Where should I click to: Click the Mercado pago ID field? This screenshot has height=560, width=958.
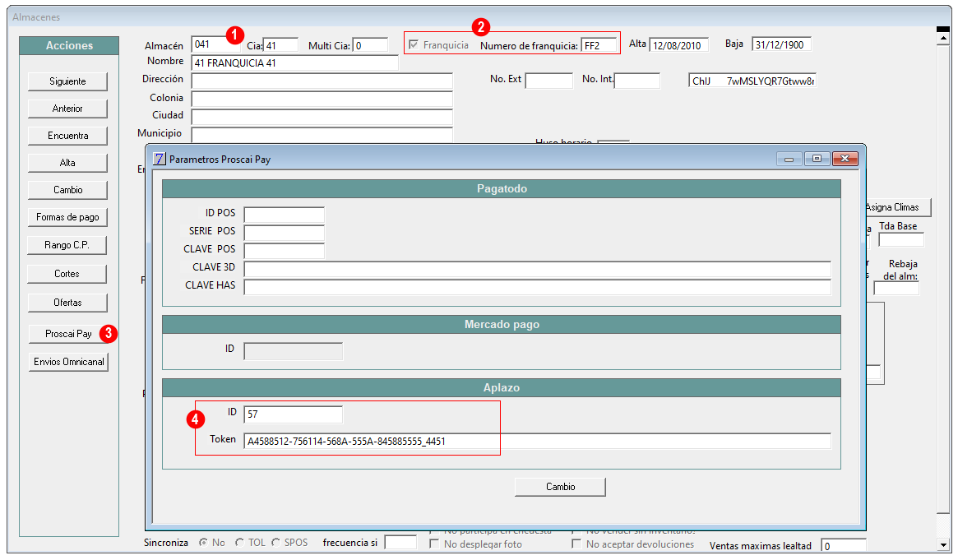(294, 351)
